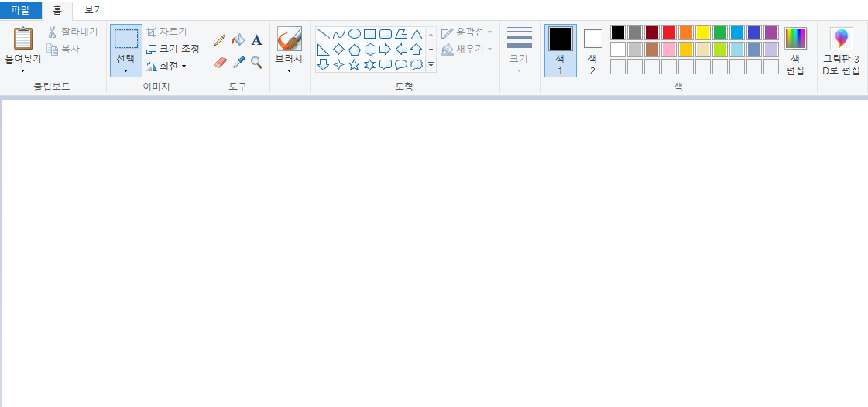Select the Text tool
868x407 pixels.
click(256, 39)
